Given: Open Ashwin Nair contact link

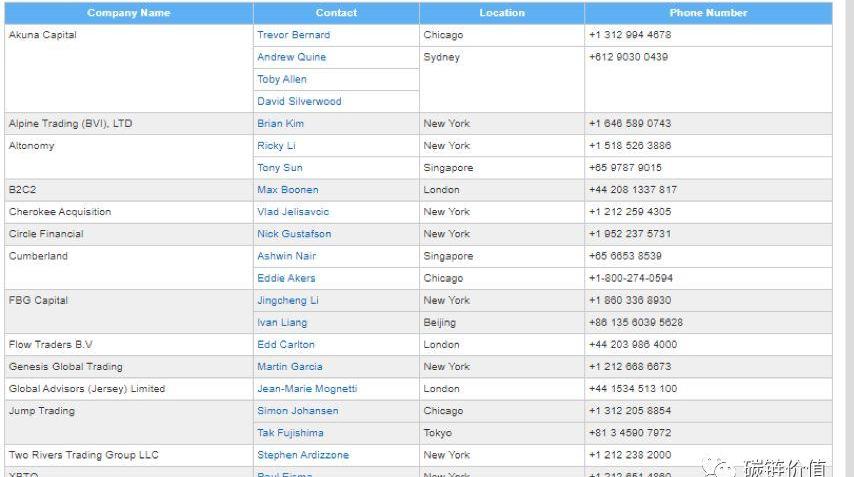Looking at the screenshot, I should click(286, 256).
